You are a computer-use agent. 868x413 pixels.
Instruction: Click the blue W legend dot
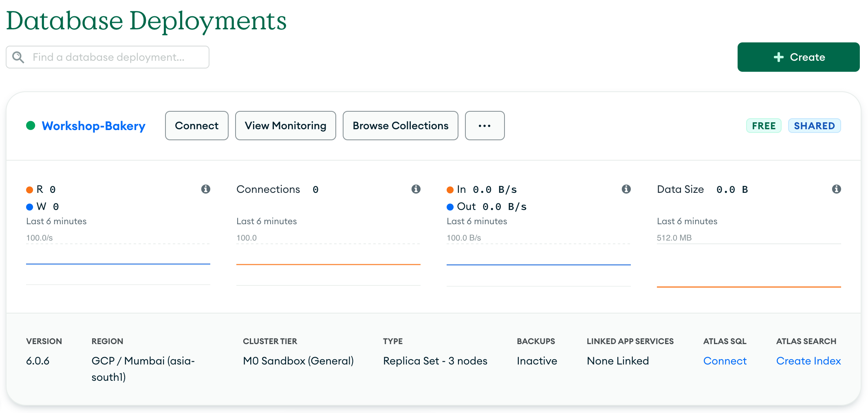coord(29,207)
